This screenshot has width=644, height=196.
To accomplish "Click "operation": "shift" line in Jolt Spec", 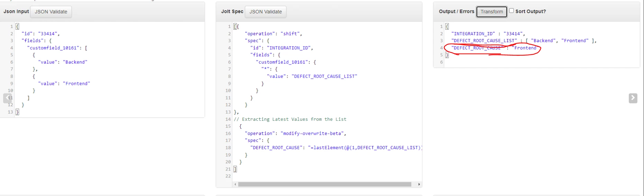I will 273,33.
